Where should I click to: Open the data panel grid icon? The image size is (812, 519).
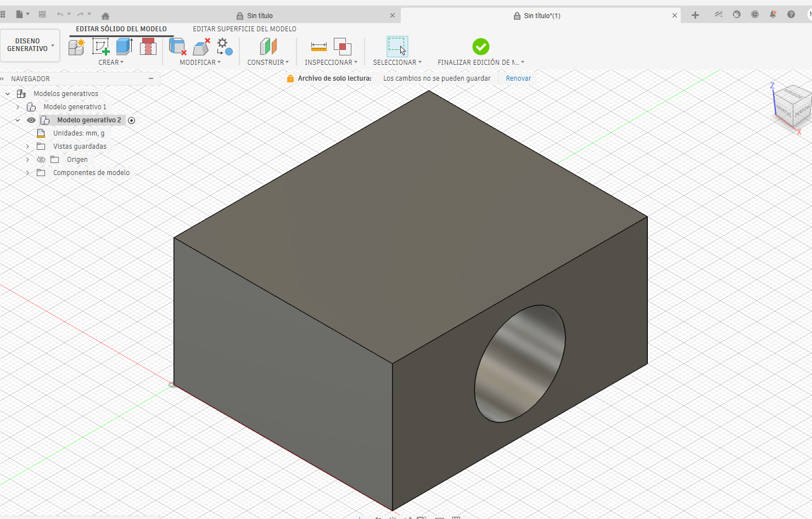coord(3,15)
